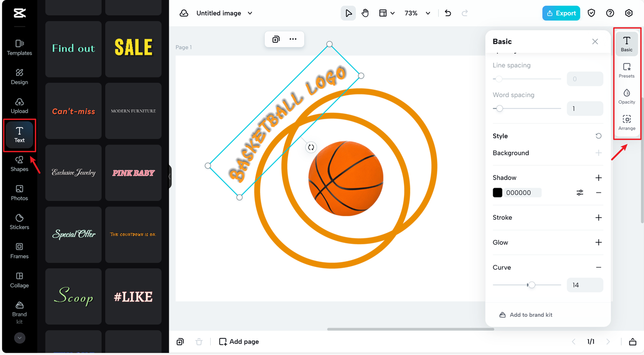Click the shadow hex code 000000 field

(523, 193)
